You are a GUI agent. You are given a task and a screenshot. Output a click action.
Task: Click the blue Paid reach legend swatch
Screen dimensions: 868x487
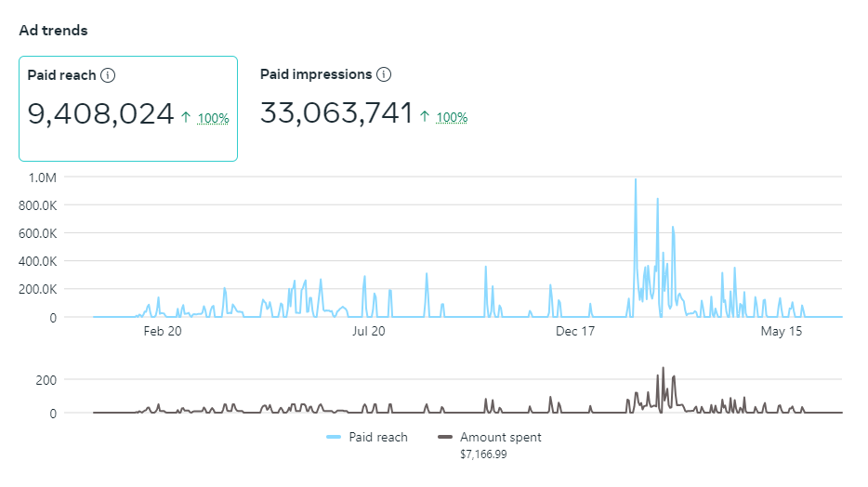click(334, 437)
